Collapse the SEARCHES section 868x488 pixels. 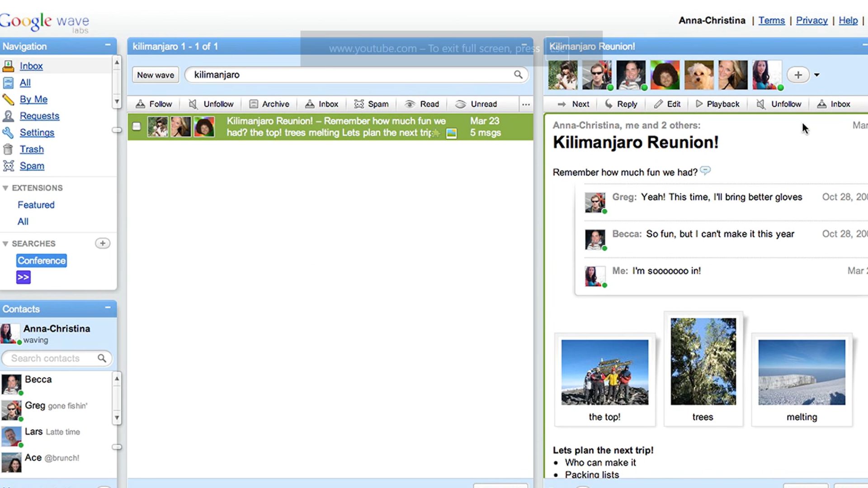coord(5,244)
